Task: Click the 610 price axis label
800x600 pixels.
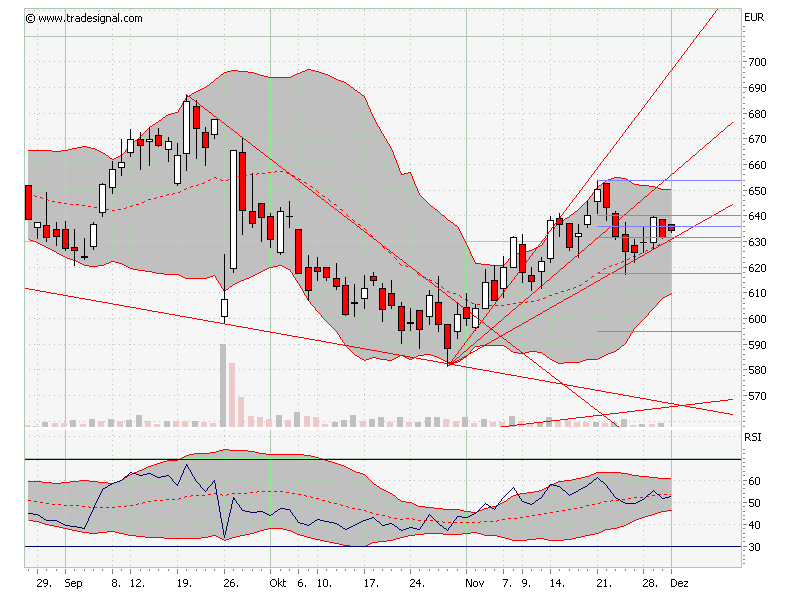Action: point(757,293)
